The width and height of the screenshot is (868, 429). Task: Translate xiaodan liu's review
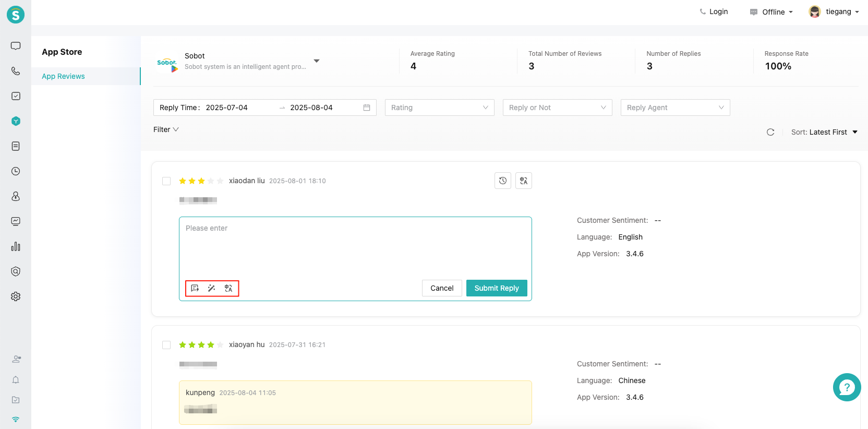pos(523,181)
